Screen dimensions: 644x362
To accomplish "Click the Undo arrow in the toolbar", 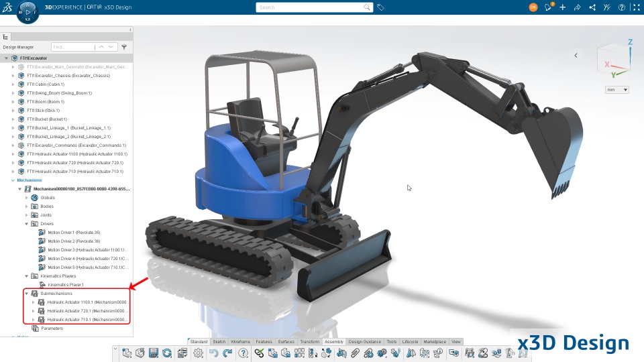I will tap(213, 353).
